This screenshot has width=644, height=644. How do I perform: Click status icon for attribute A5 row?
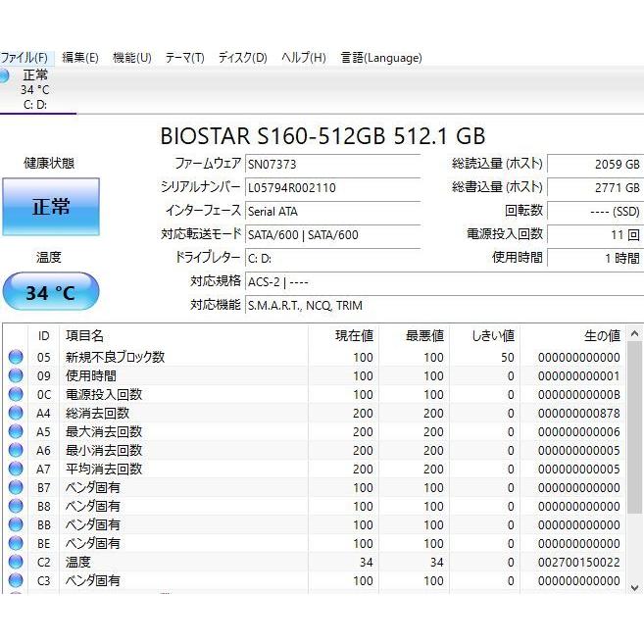tap(16, 431)
